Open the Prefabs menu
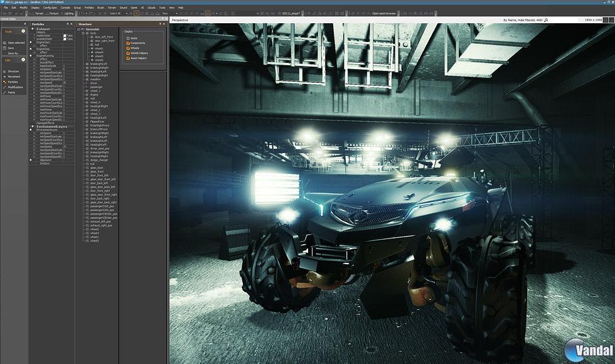 [89, 8]
